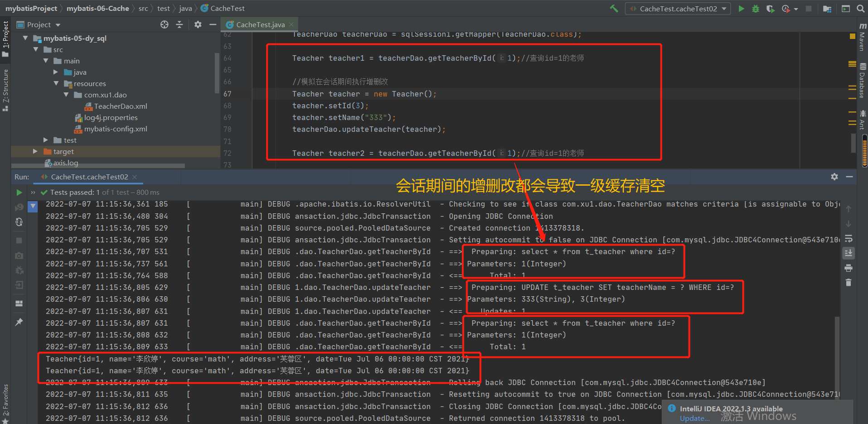Collapse the main folder node
Screen dimensions: 868x424
point(46,61)
